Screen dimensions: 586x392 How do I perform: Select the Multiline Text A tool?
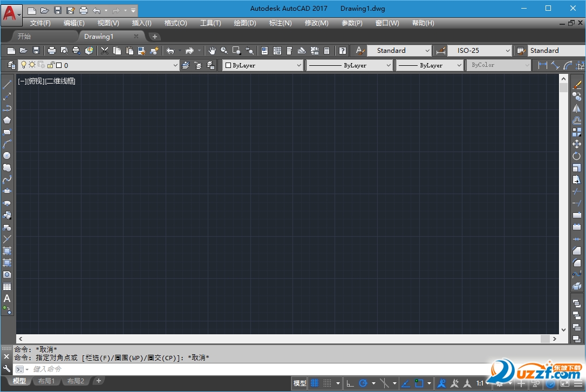point(7,298)
